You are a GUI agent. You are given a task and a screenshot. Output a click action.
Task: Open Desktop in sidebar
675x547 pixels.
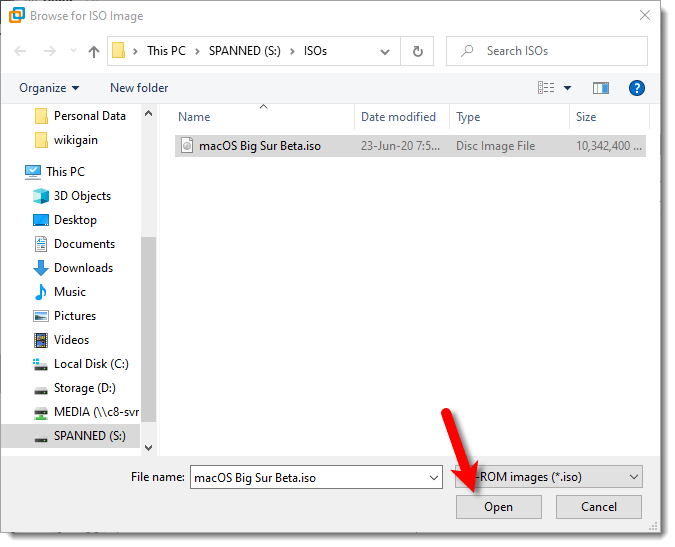[x=75, y=220]
